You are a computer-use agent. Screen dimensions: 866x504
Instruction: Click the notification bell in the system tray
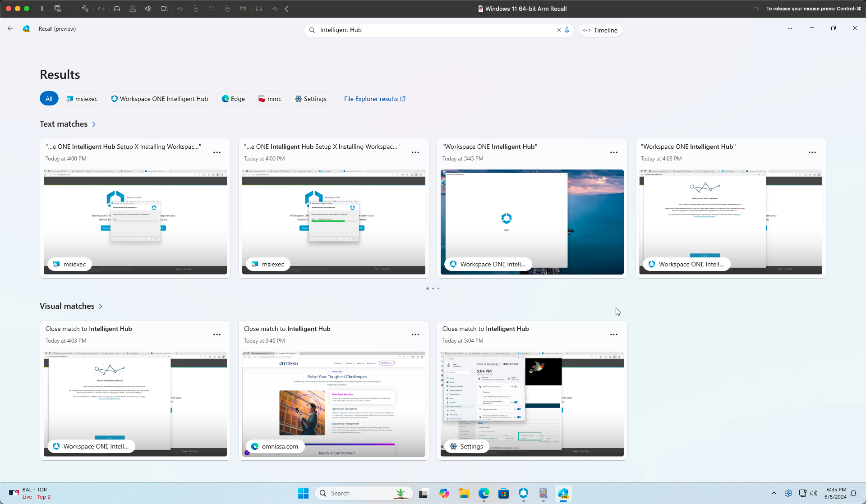pyautogui.click(x=854, y=493)
